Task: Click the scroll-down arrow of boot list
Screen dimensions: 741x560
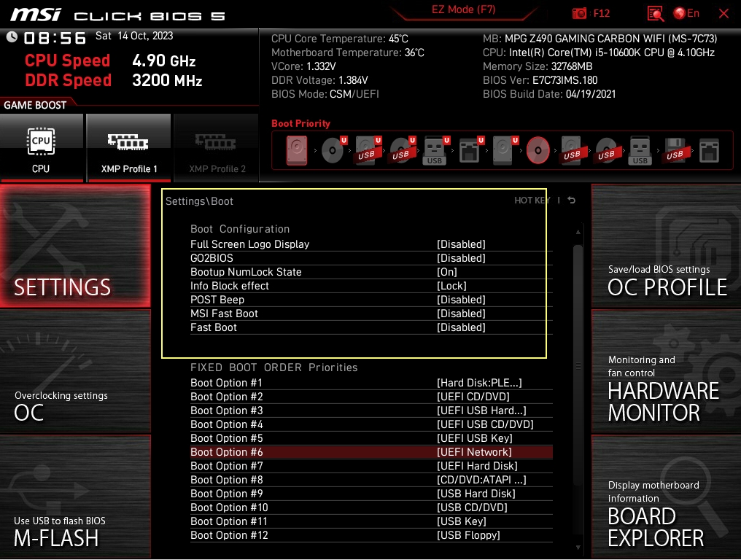Action: click(578, 548)
